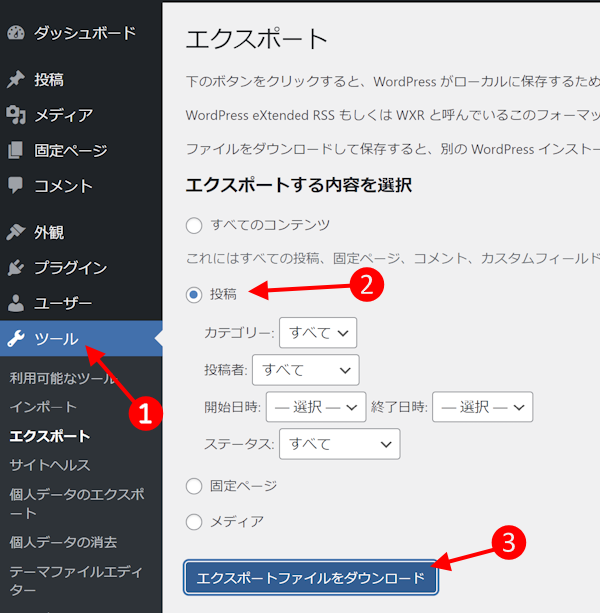The height and width of the screenshot is (613, 600).
Task: Click the plug icon beside プラグイン
Action: tap(16, 268)
